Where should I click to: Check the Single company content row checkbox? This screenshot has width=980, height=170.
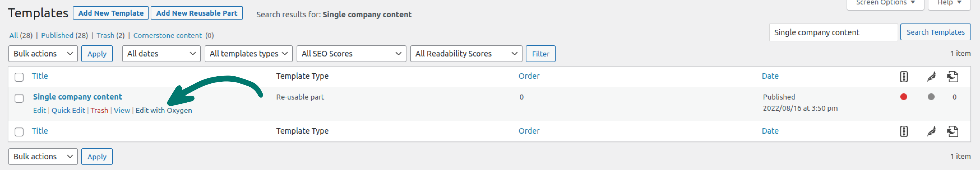pyautogui.click(x=19, y=98)
